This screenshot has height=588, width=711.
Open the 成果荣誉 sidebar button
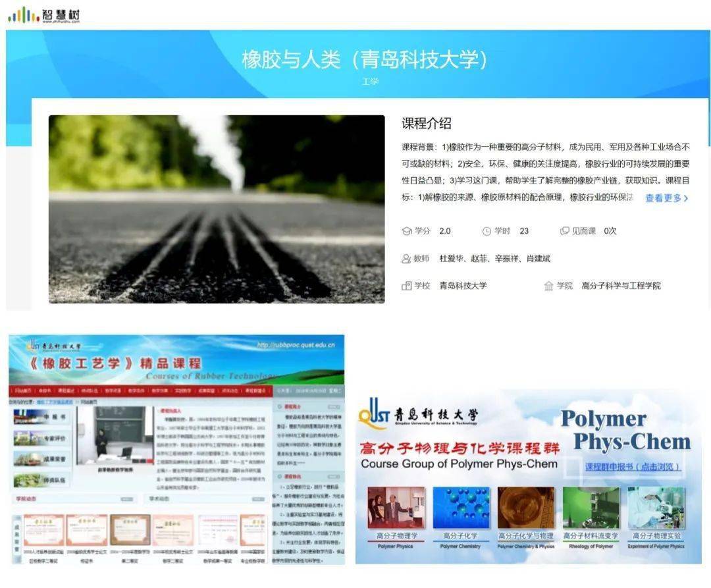coord(41,459)
